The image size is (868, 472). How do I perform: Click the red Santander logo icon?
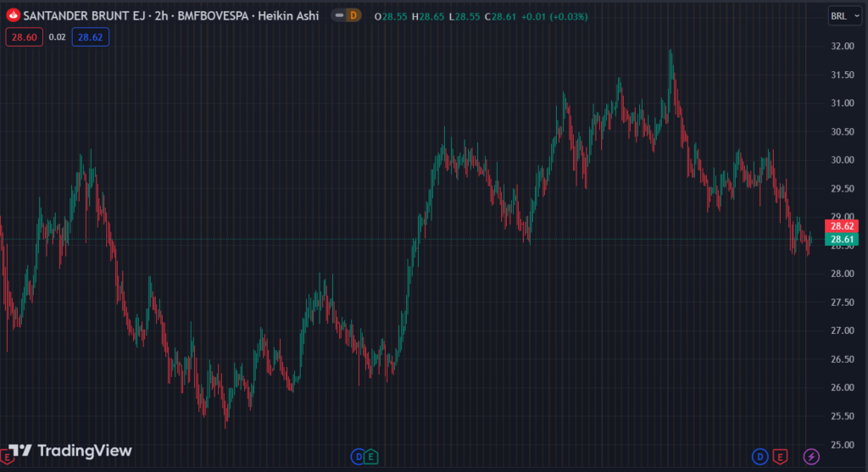(14, 15)
